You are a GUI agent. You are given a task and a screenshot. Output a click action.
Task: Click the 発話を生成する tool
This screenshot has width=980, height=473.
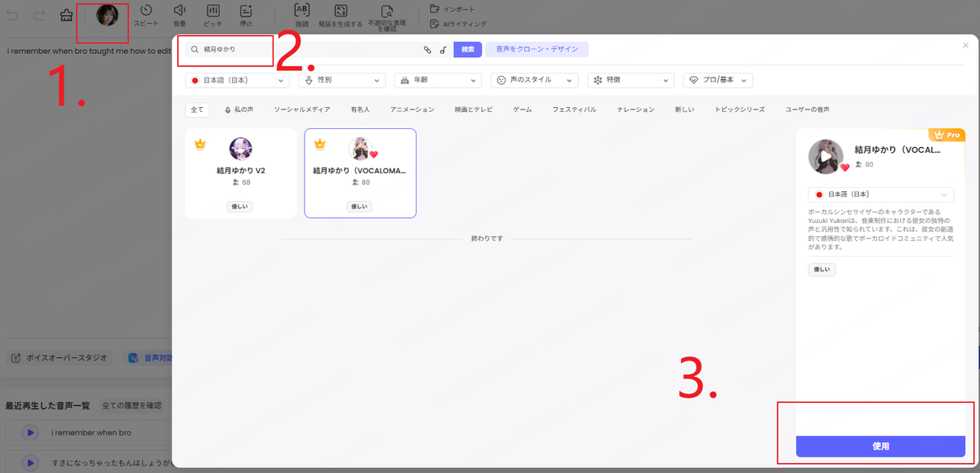[341, 16]
